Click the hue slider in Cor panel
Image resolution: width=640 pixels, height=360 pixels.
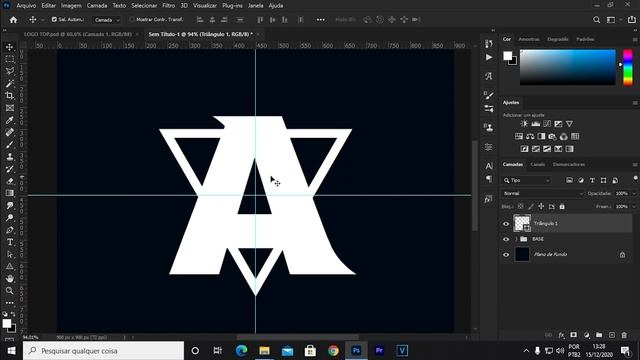[627, 67]
